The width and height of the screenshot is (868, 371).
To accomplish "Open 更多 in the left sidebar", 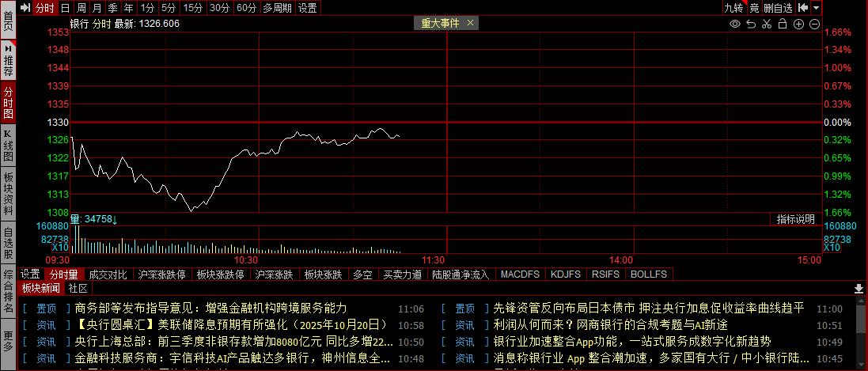I will pyautogui.click(x=8, y=343).
